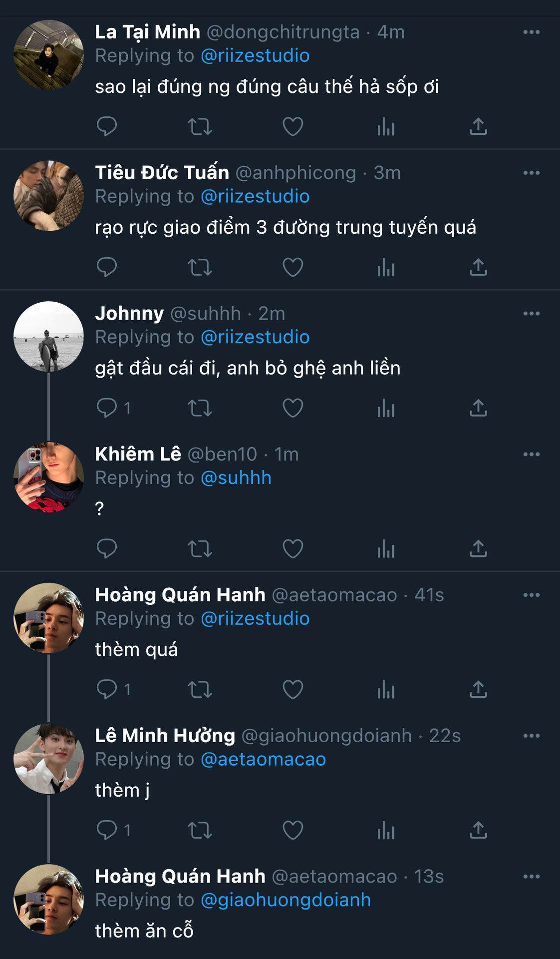
Task: Open Khiêm Lê's display name profile
Action: [x=138, y=454]
